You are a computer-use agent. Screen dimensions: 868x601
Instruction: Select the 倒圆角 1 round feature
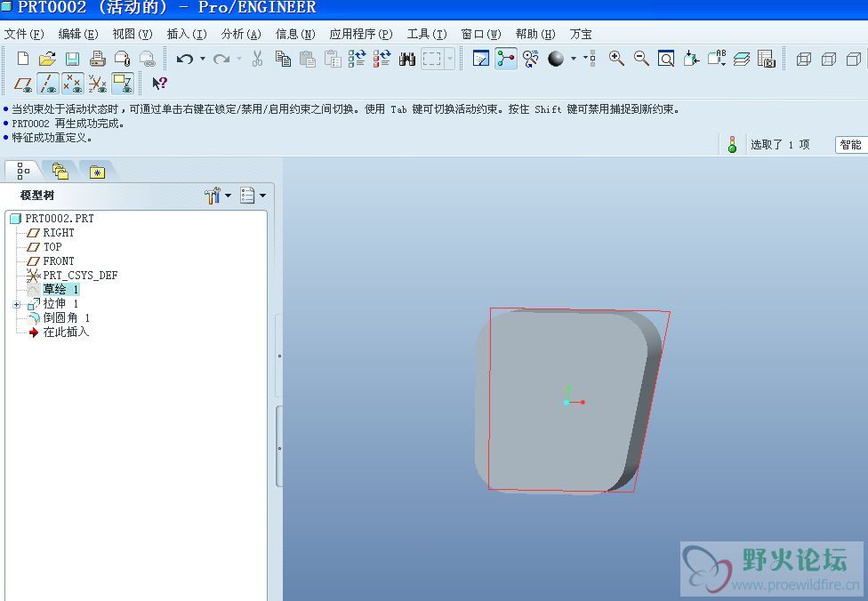[x=67, y=318]
